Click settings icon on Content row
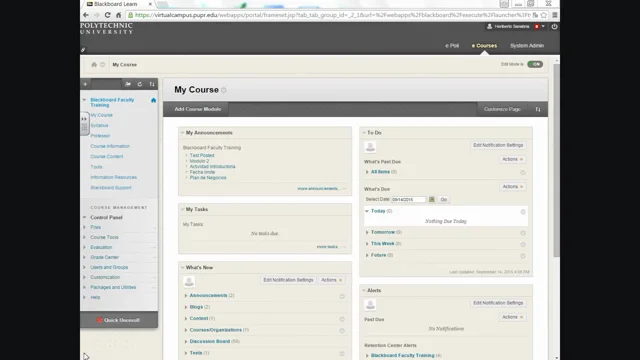This screenshot has width=640, height=360. 342,319
